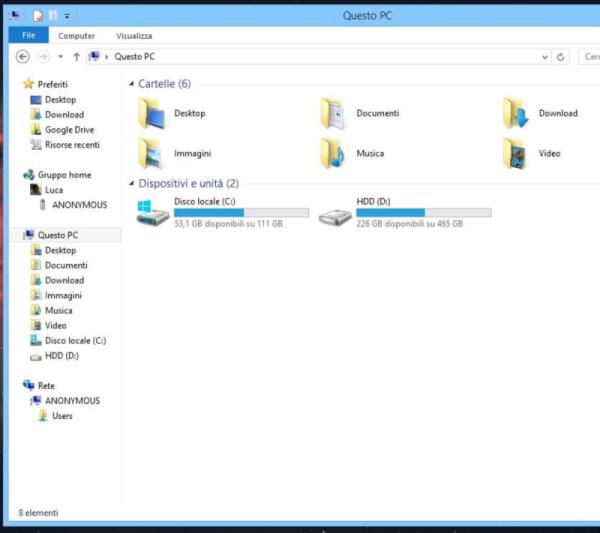Click the search input field
Image resolution: width=600 pixels, height=533 pixels.
[590, 57]
